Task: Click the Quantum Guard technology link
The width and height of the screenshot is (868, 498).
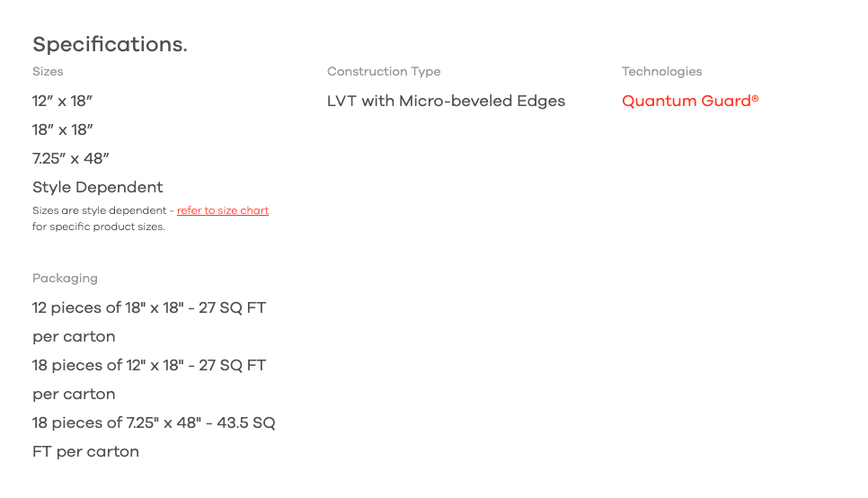Action: tap(686, 101)
